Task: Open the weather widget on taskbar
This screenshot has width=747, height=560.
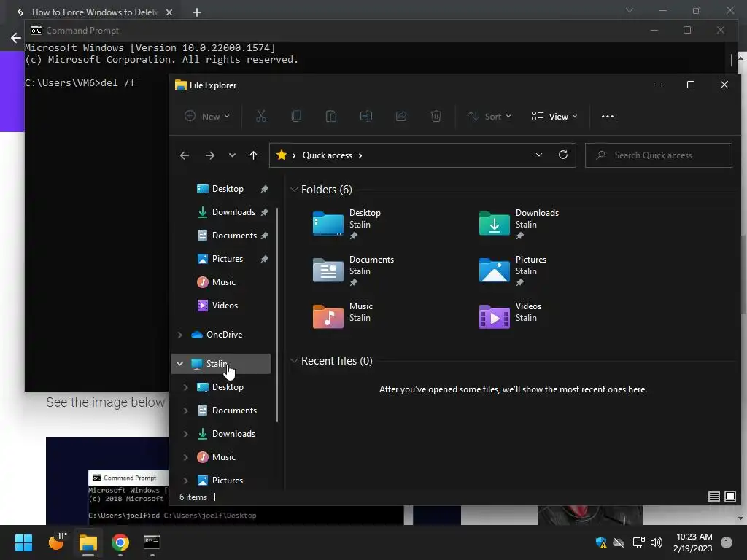Action: point(57,542)
